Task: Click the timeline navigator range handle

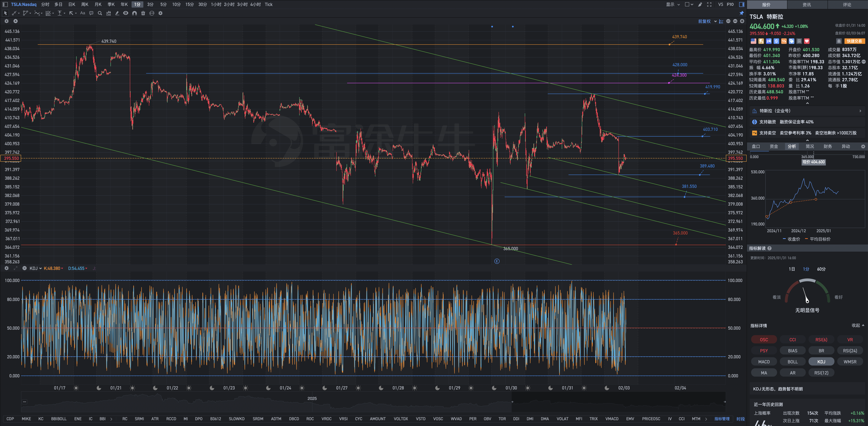Action: pyautogui.click(x=513, y=402)
